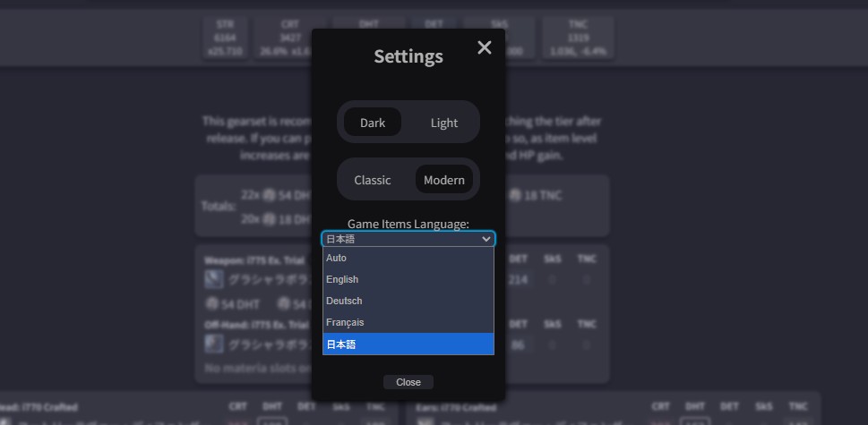Click the STR stat block

pos(225,38)
